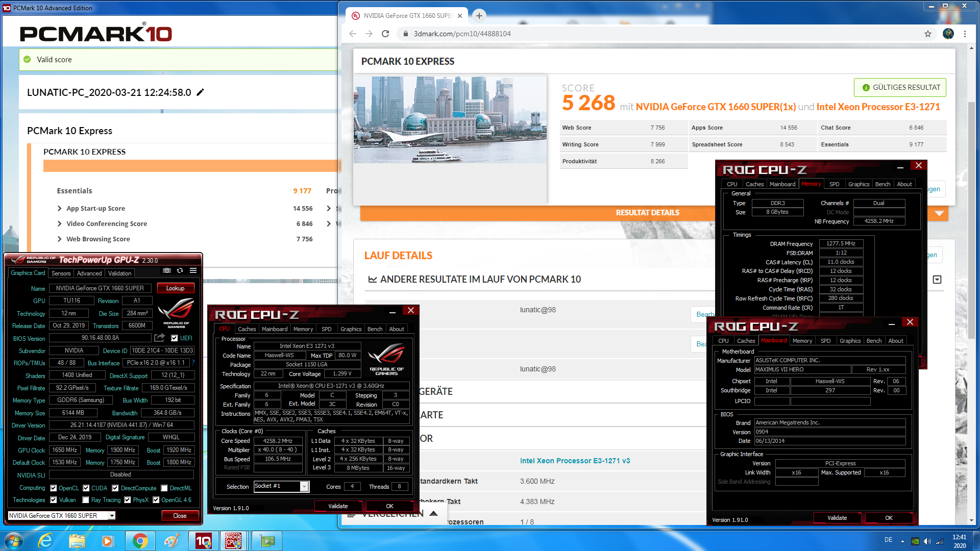Open GPU-Z hamburger menu icon
Screen dimensions: 980x551
coord(193,270)
